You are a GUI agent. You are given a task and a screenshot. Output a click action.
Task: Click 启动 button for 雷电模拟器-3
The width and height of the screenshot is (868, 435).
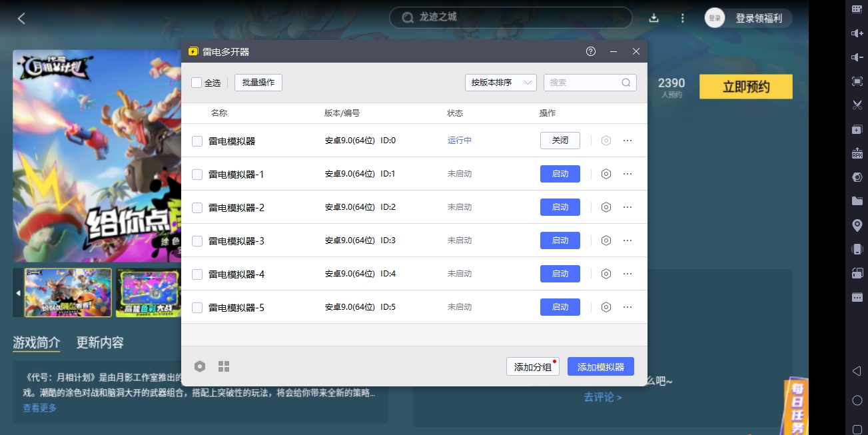pyautogui.click(x=560, y=240)
